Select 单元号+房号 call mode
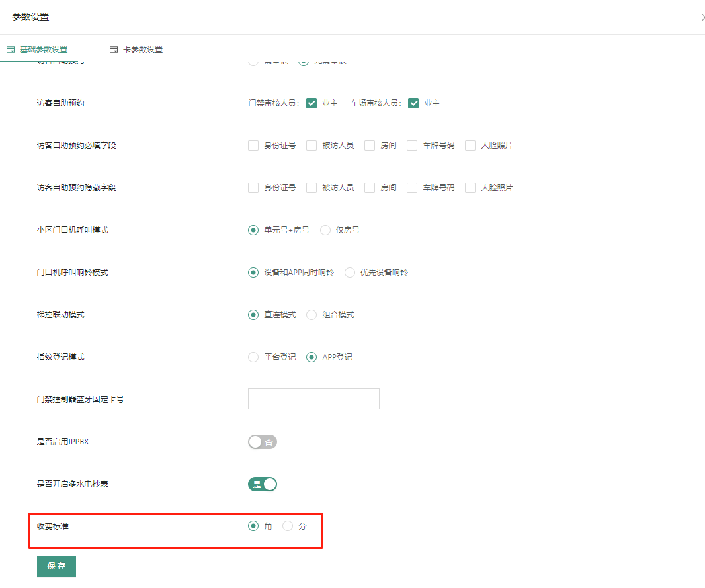Screen dimensions: 705x588 pos(253,230)
